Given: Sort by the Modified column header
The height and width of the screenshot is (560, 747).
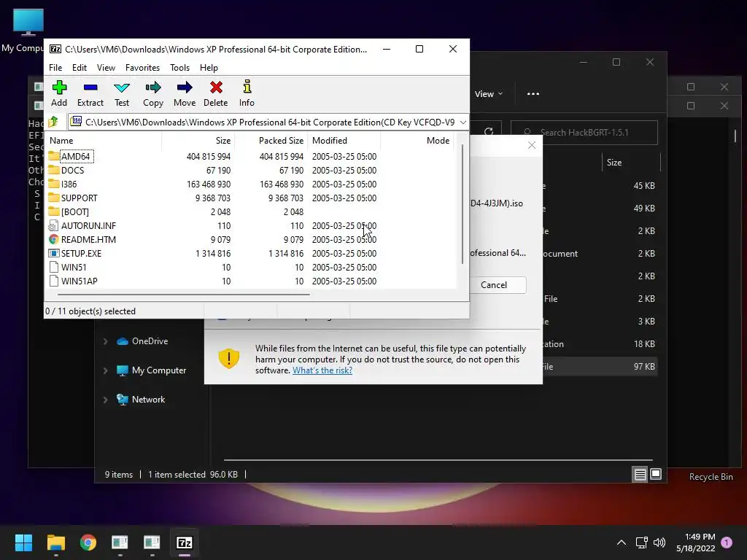Looking at the screenshot, I should click(344, 141).
